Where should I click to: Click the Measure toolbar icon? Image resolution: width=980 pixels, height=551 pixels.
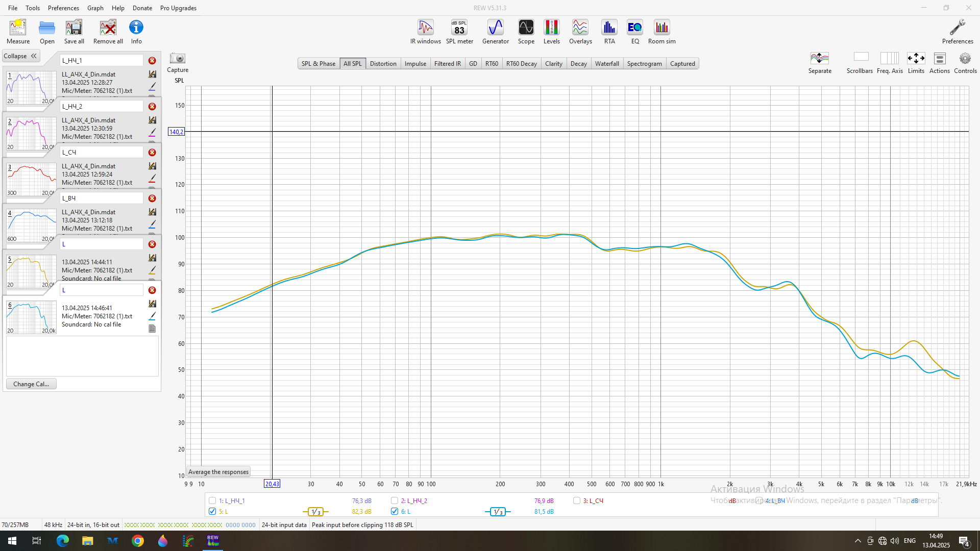18,32
